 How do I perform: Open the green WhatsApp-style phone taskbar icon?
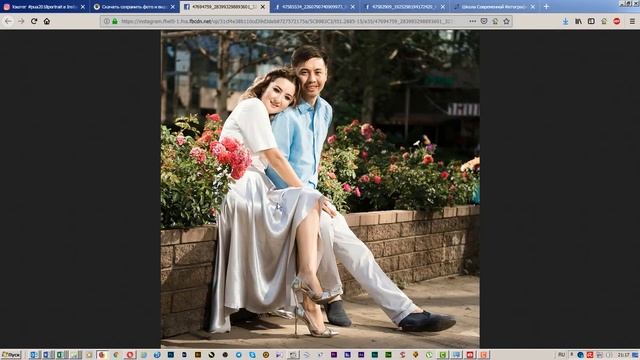pos(429,355)
